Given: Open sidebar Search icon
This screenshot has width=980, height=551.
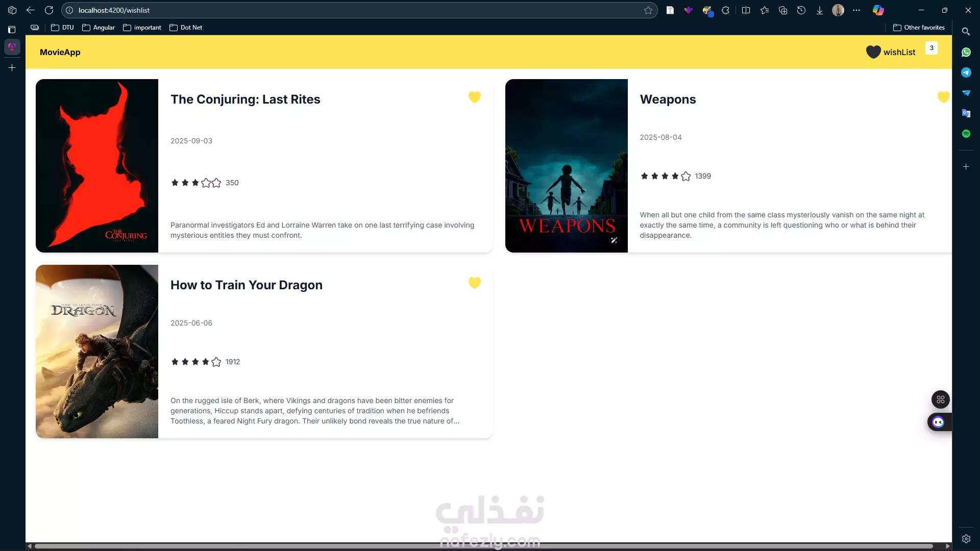Looking at the screenshot, I should click(x=966, y=32).
